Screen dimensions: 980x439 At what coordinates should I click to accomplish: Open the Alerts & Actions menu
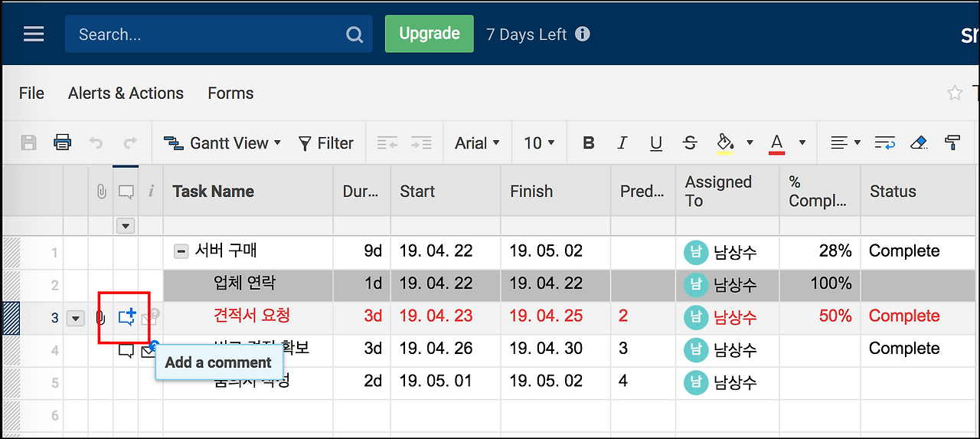tap(126, 93)
